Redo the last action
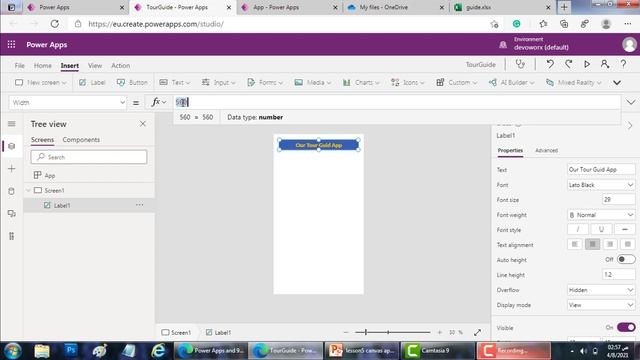The image size is (640, 360). pyautogui.click(x=568, y=64)
